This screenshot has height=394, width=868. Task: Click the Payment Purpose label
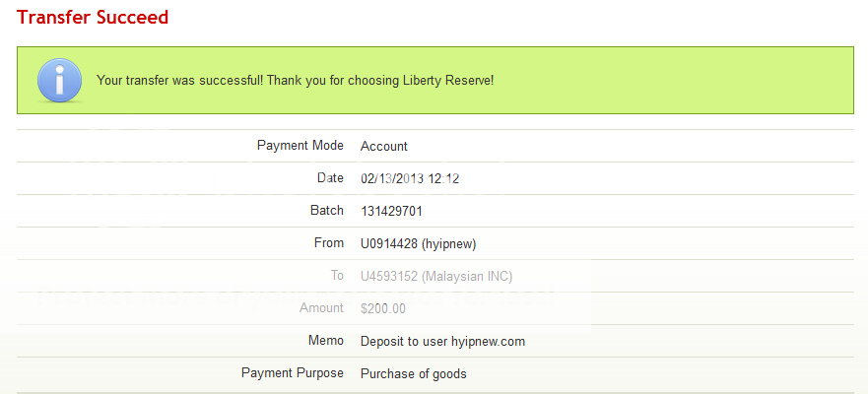293,373
